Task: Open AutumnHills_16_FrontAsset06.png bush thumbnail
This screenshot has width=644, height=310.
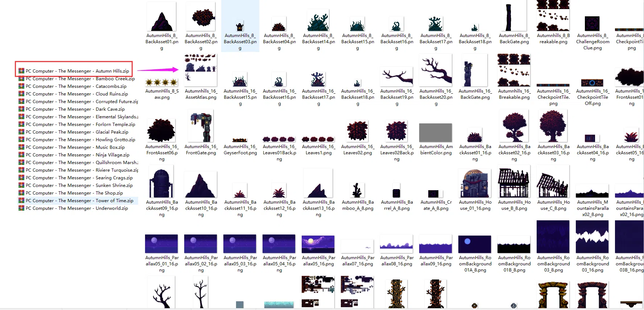Action: pos(161,130)
